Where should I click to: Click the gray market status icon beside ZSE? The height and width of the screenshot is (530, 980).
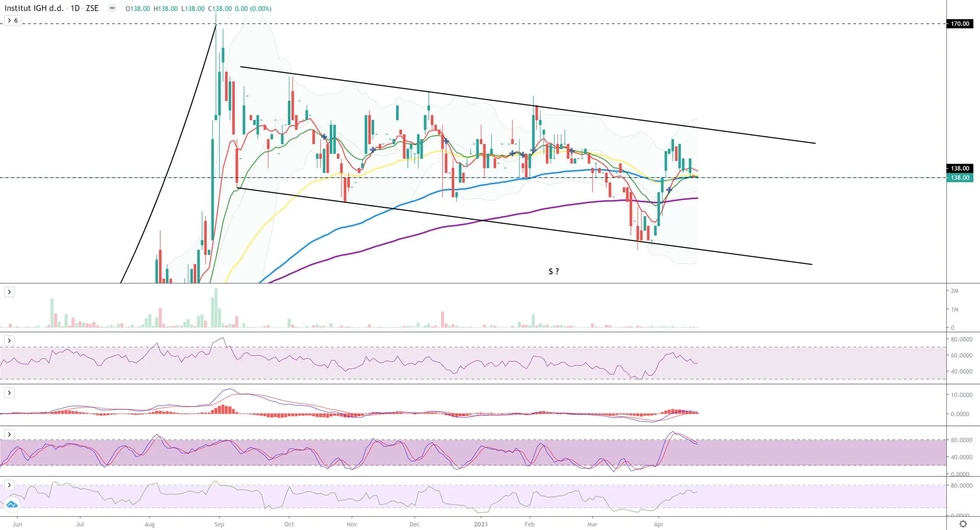coord(112,8)
